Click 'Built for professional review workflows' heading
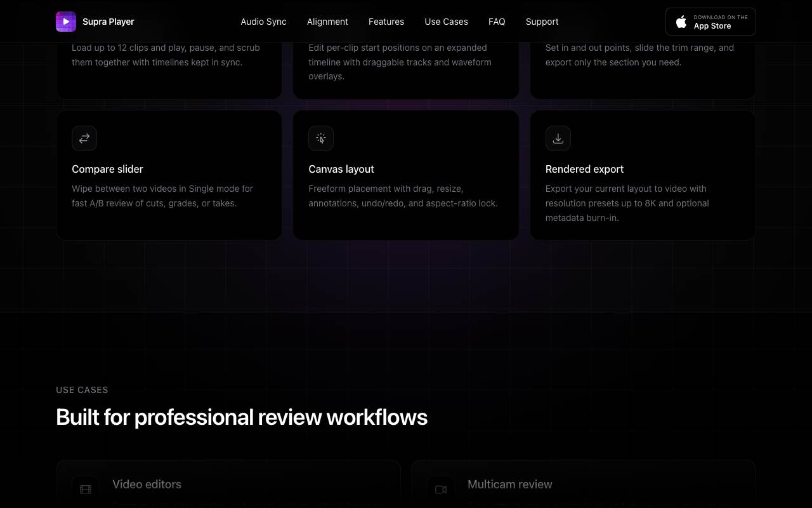This screenshot has height=508, width=812. (x=242, y=417)
